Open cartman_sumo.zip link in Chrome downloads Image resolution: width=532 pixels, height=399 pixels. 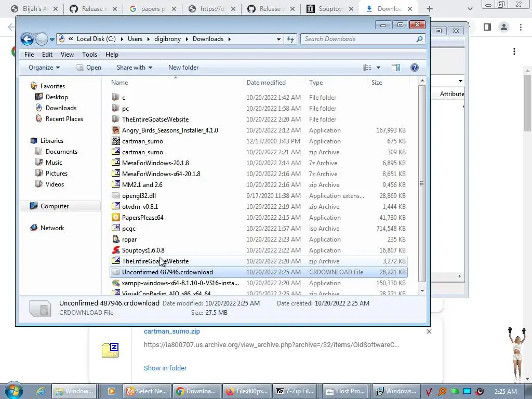point(171,331)
